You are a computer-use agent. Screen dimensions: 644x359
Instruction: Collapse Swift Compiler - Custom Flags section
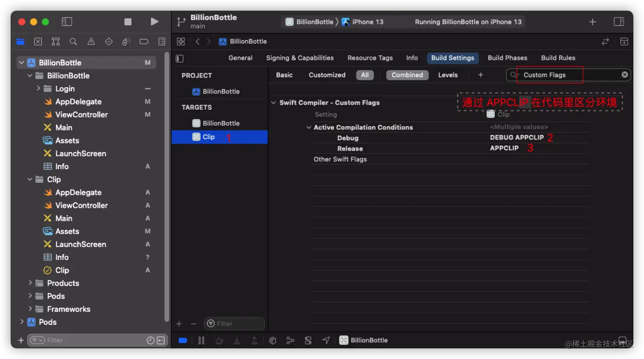coord(273,103)
